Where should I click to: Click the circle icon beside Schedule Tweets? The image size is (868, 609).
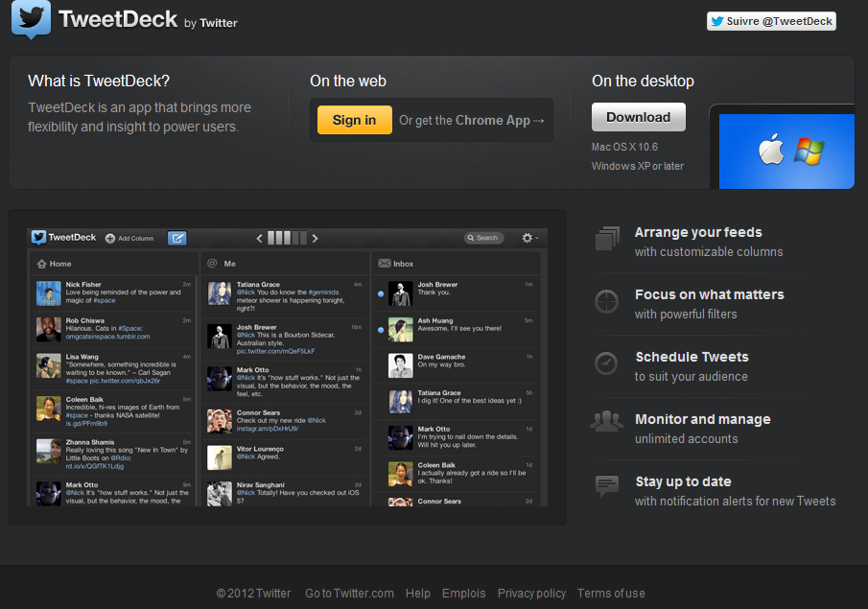[606, 363]
